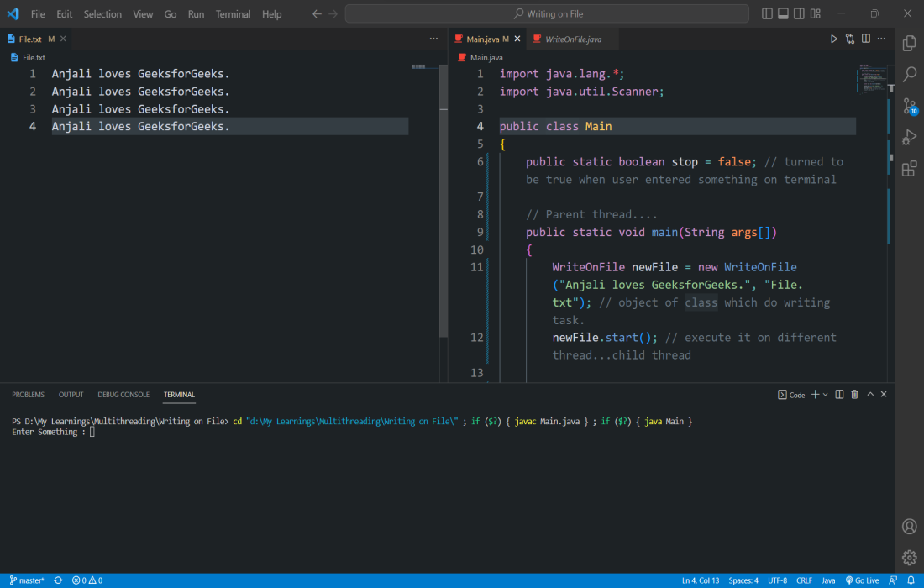
Task: Open notifications bell in status bar
Action: [x=911, y=580]
